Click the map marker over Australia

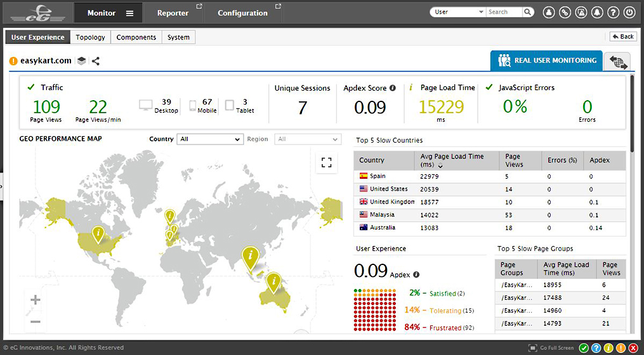pyautogui.click(x=273, y=283)
